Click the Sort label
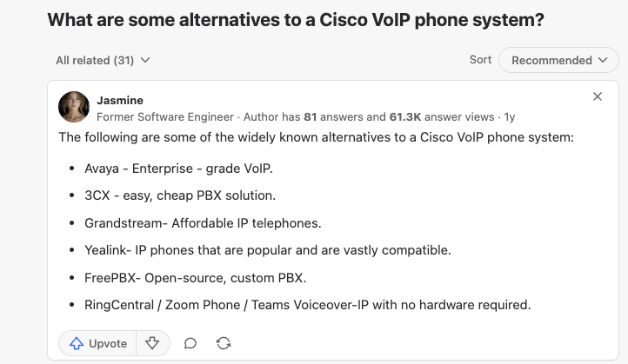This screenshot has width=628, height=364. 480,60
